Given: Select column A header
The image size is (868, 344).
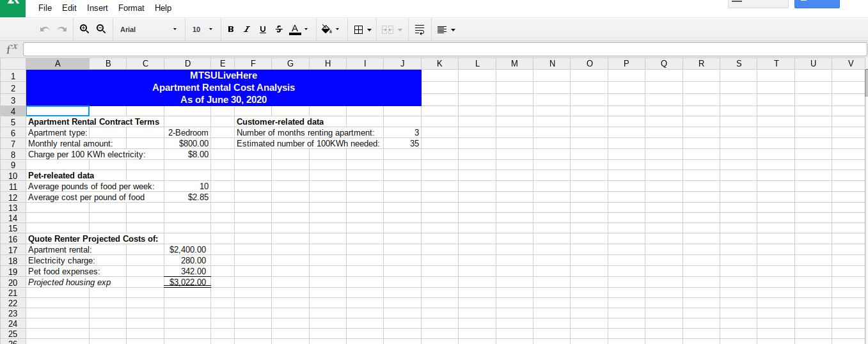Looking at the screenshot, I should tap(58, 63).
